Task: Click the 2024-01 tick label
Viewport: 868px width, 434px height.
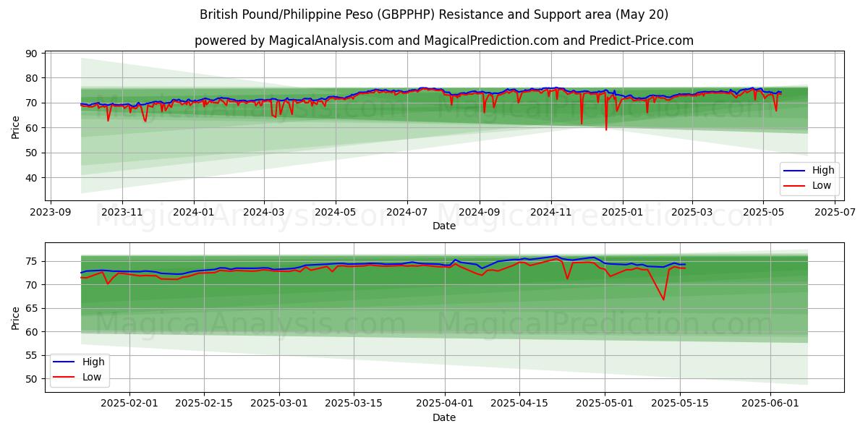Action: click(x=193, y=212)
